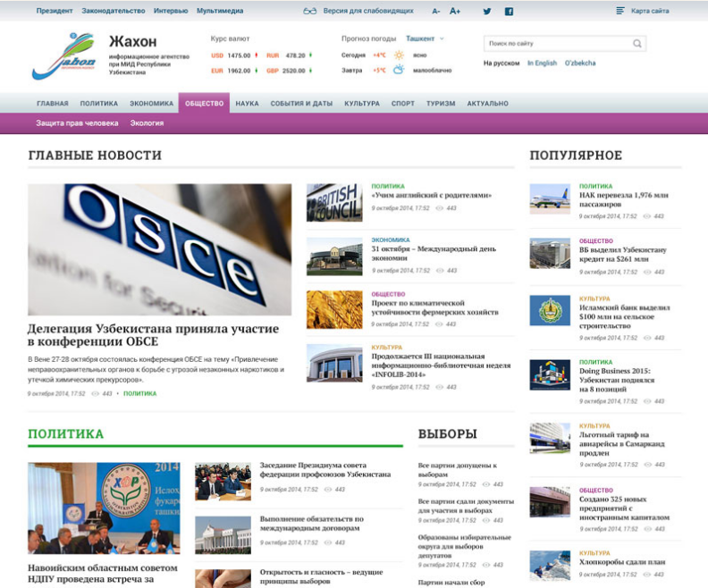
Task: Open Выполнение обязательств по договорам article
Action: pos(312,523)
